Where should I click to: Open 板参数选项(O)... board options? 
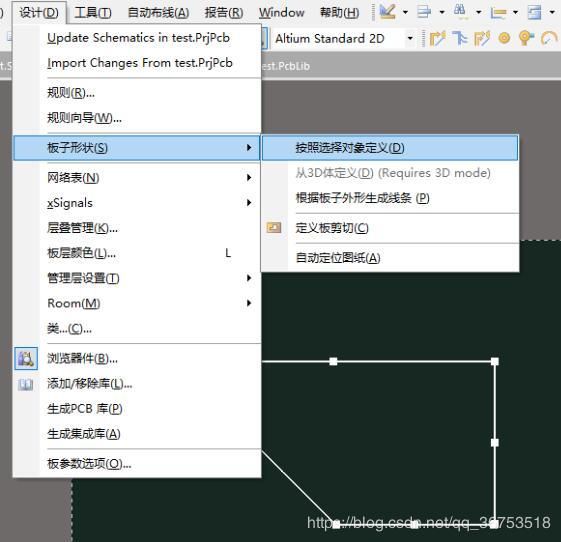click(x=137, y=464)
